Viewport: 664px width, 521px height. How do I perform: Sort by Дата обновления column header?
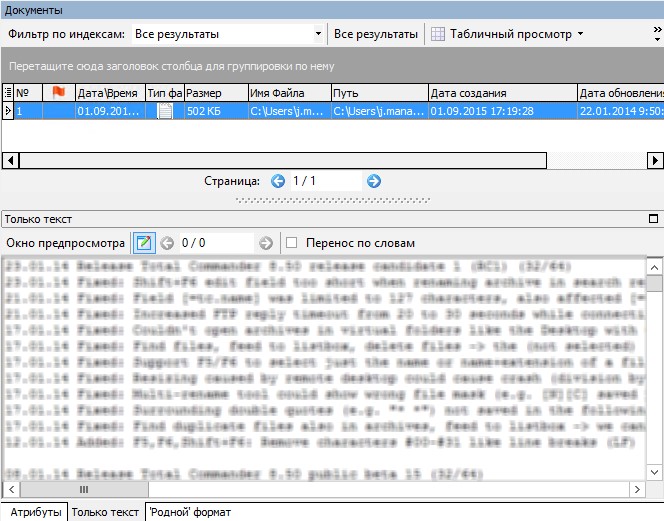pyautogui.click(x=621, y=93)
